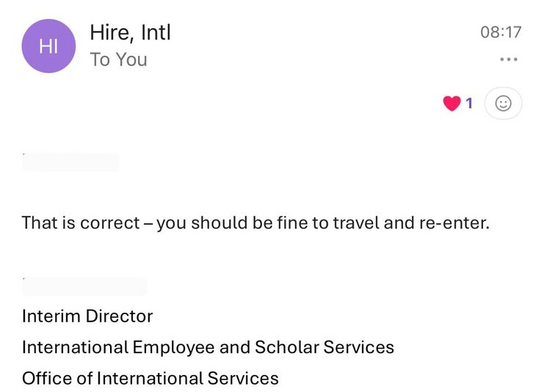The image size is (544, 392).
Task: Expand the To You recipients line
Action: [x=118, y=60]
